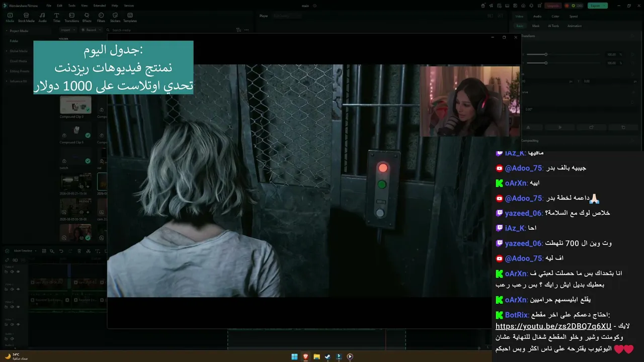Toggle visibility eye on Video 2 track
This screenshot has height=362, width=644.
coord(18,306)
